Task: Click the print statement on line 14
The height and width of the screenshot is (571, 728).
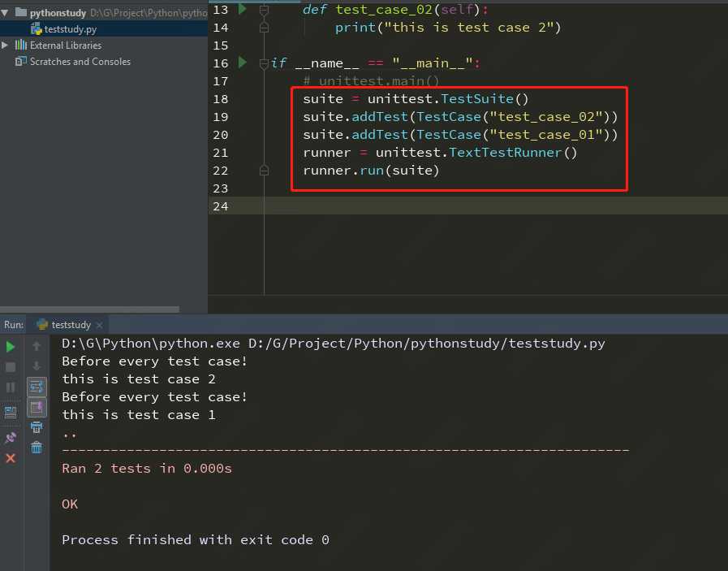Action: [x=448, y=28]
